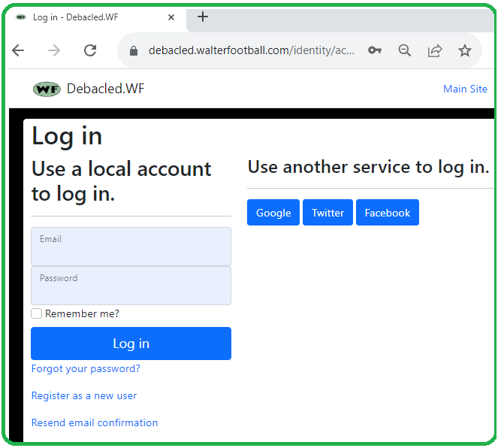Focus the Password input field
The height and width of the screenshot is (448, 501).
coord(131,286)
